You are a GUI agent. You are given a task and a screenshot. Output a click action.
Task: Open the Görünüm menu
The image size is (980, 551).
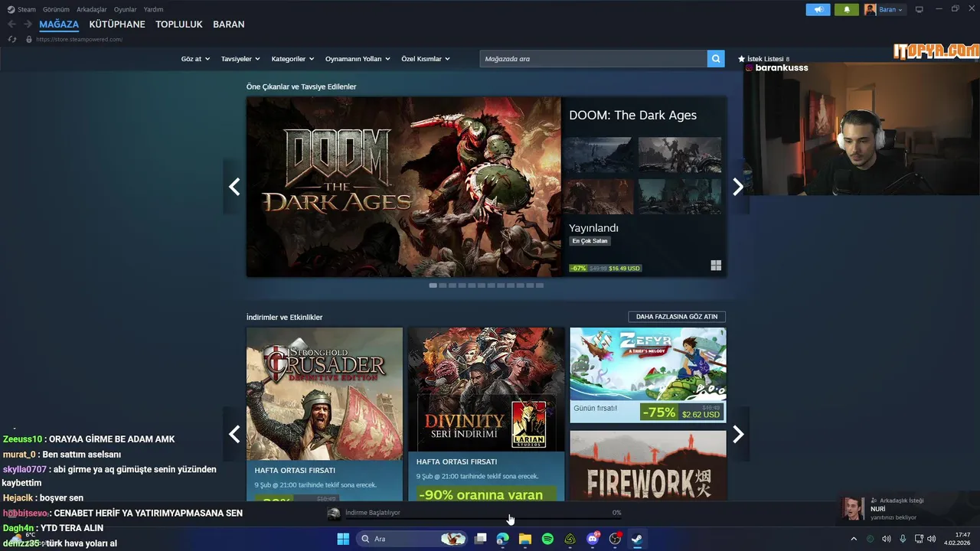point(56,9)
